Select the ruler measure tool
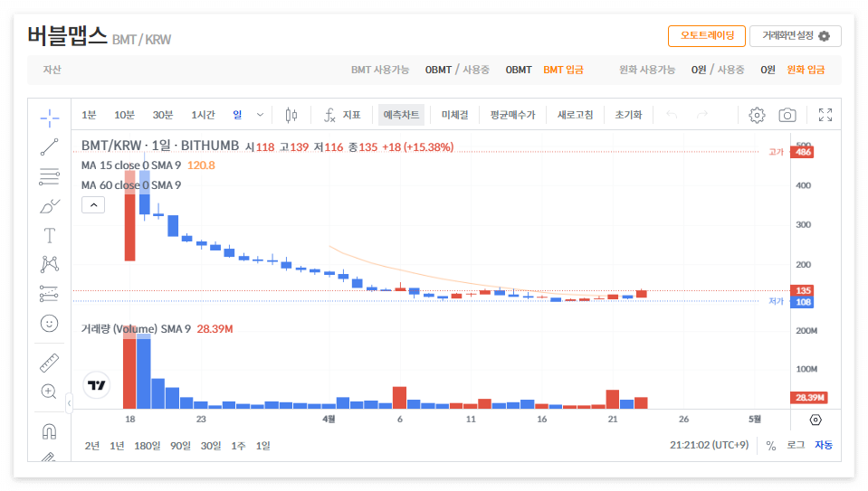Viewport: 868px width, 491px height. point(49,364)
